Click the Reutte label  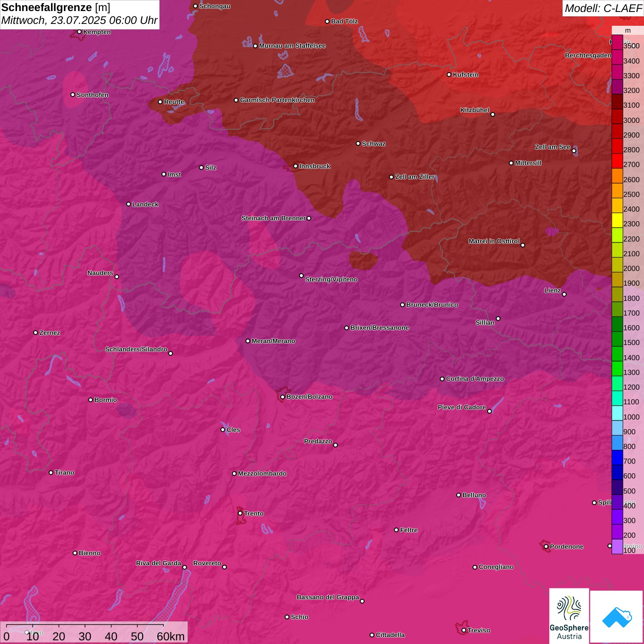point(174,102)
